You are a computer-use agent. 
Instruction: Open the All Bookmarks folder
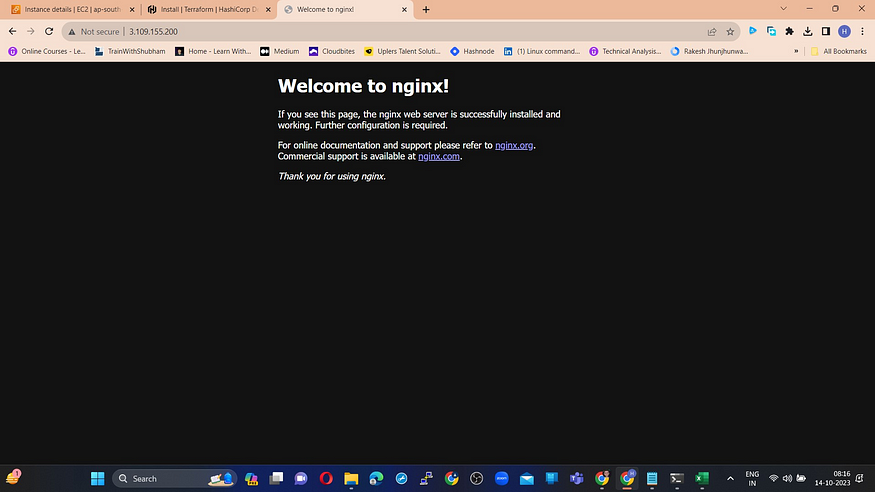click(x=839, y=51)
